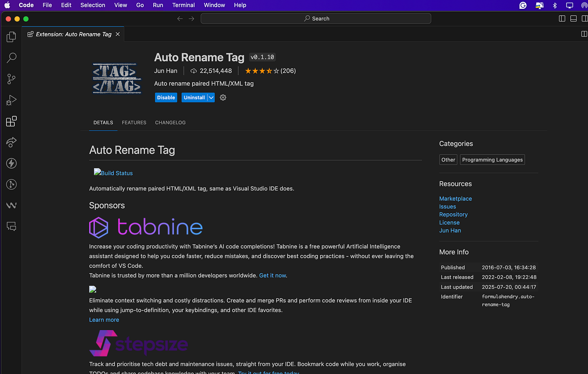Close the Auto Rename Tag tab

coord(118,34)
